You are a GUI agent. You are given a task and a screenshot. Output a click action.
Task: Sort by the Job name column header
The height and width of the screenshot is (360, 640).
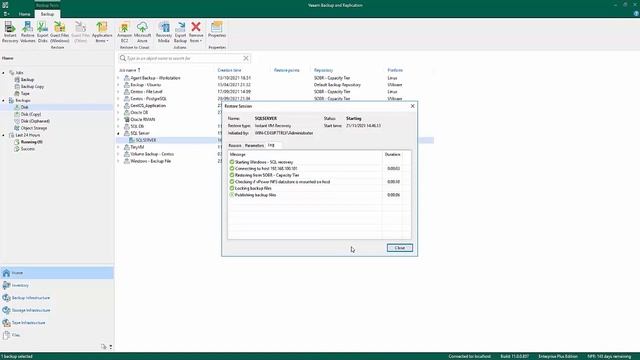coord(129,70)
